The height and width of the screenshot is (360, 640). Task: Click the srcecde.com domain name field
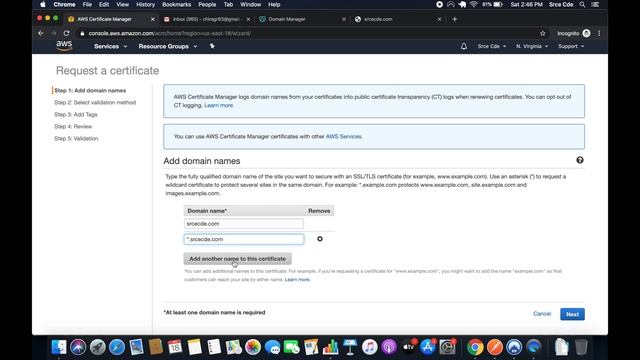[244, 224]
